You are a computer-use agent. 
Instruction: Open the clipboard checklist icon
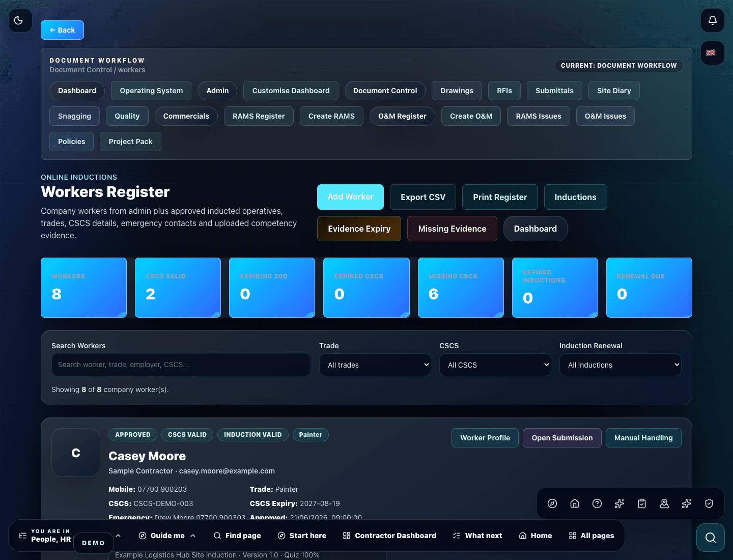point(642,503)
